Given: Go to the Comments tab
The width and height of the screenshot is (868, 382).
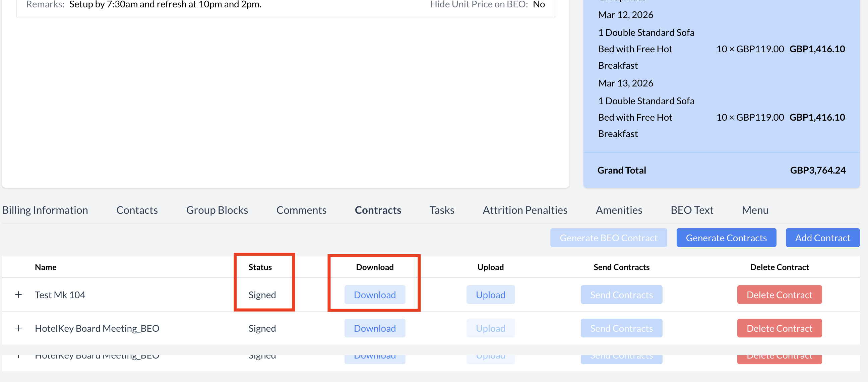Looking at the screenshot, I should point(301,210).
